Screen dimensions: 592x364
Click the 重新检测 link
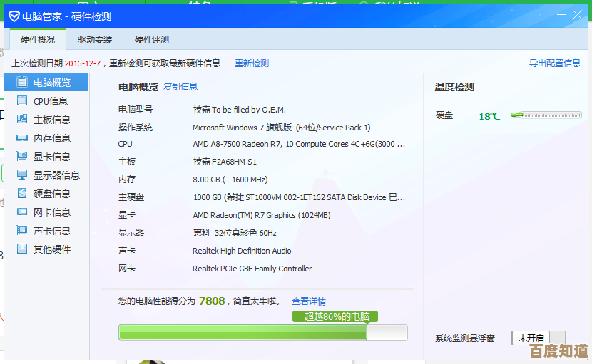pos(252,63)
